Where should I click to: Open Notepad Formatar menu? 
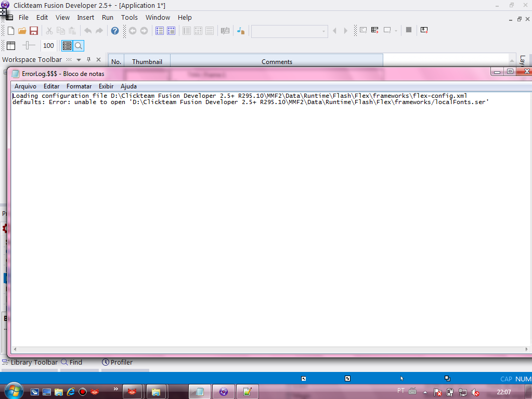coord(79,86)
